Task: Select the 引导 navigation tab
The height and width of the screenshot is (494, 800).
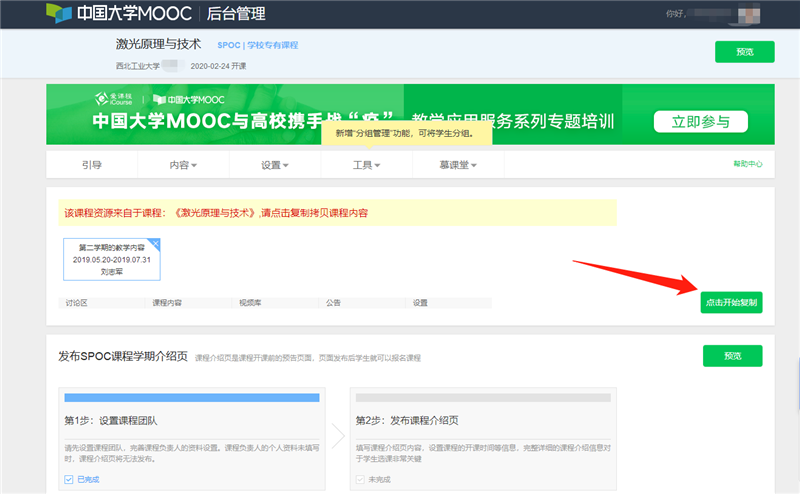Action: pyautogui.click(x=92, y=165)
